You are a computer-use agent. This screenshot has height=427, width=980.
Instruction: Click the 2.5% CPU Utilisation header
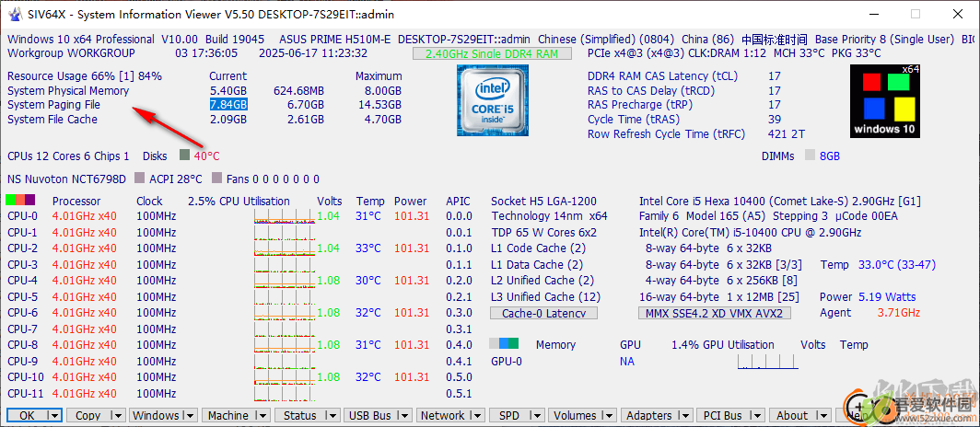(239, 201)
